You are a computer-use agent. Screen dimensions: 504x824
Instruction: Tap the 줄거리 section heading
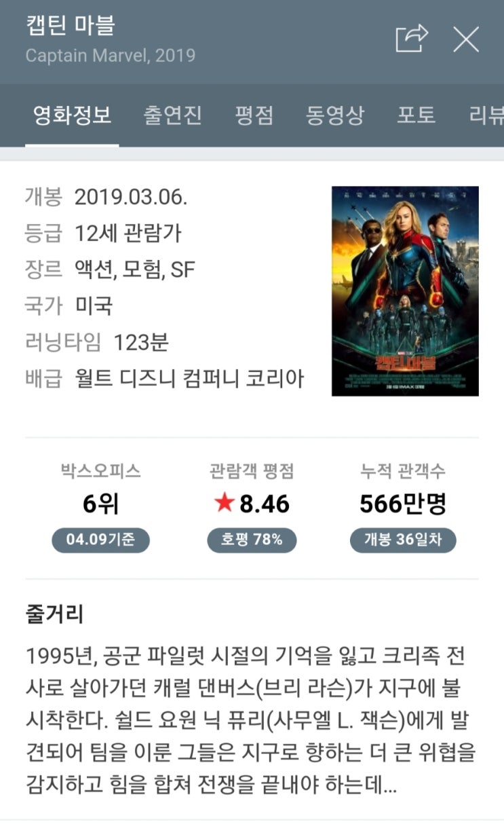55,615
